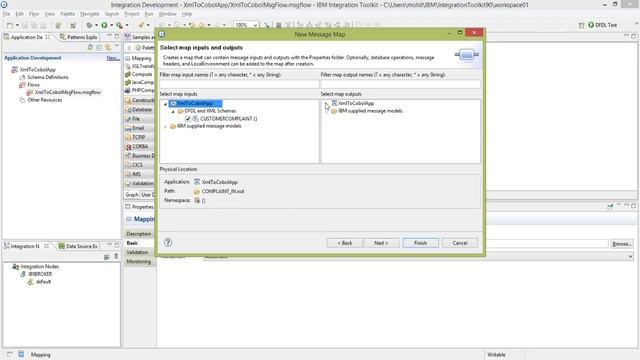Click the Compute node icon in the palette
The height and width of the screenshot is (360, 640).
pyautogui.click(x=128, y=74)
